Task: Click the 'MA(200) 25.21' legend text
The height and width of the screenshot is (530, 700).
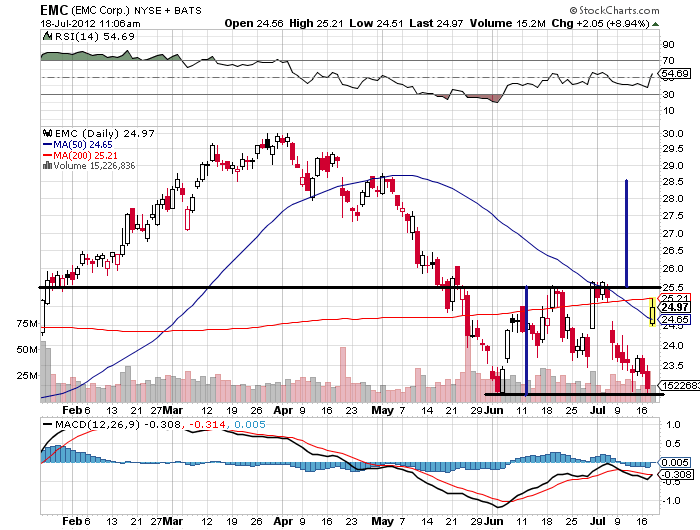Action: [86, 155]
